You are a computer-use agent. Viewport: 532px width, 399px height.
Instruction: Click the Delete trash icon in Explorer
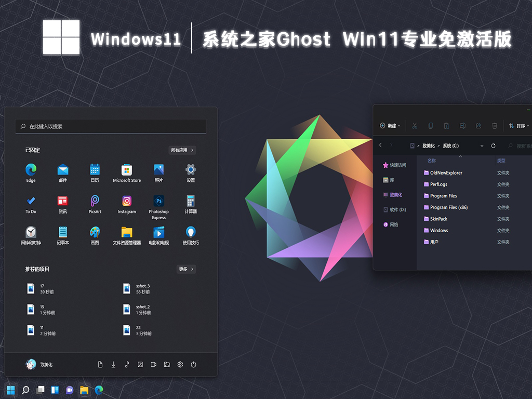point(495,126)
